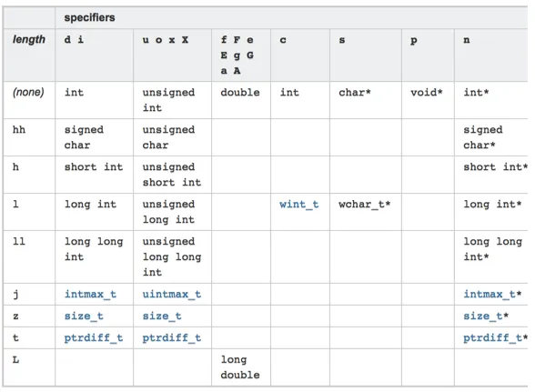Image resolution: width=535 pixels, height=392 pixels.
Task: Open the size_t* link in the z row
Action: [x=486, y=316]
